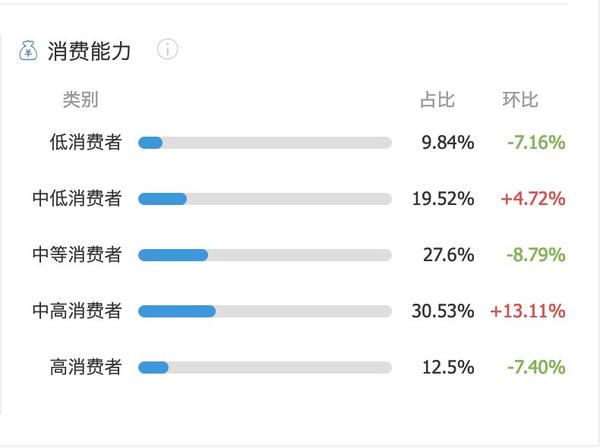Image resolution: width=600 pixels, height=448 pixels.
Task: Select the 消费能力 panel title
Action: [89, 51]
